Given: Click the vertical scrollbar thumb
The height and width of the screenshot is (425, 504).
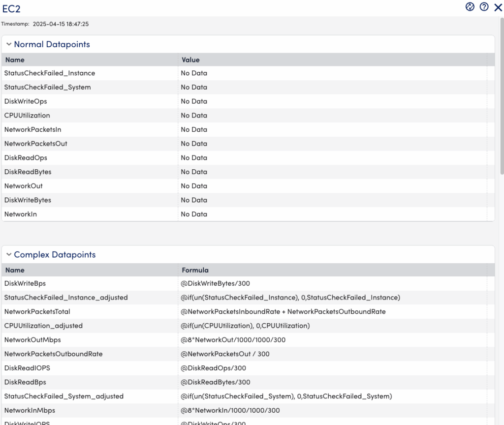Looking at the screenshot, I should pyautogui.click(x=502, y=96).
